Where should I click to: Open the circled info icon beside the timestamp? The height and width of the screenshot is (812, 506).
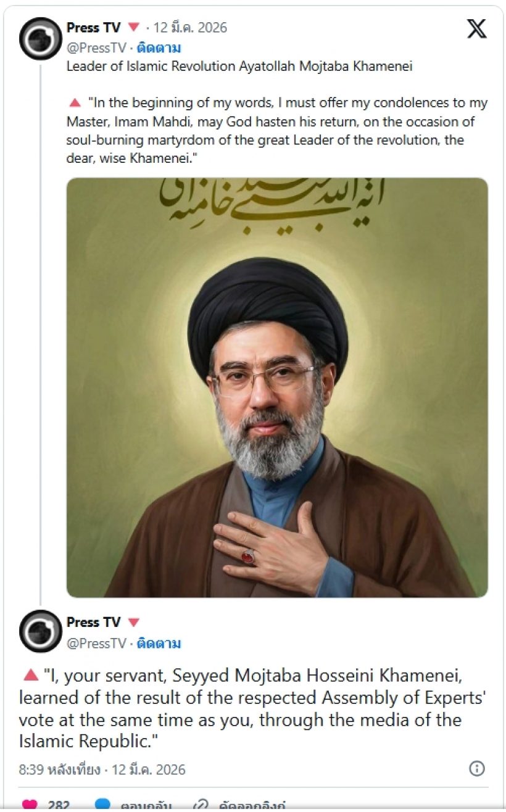click(x=476, y=769)
